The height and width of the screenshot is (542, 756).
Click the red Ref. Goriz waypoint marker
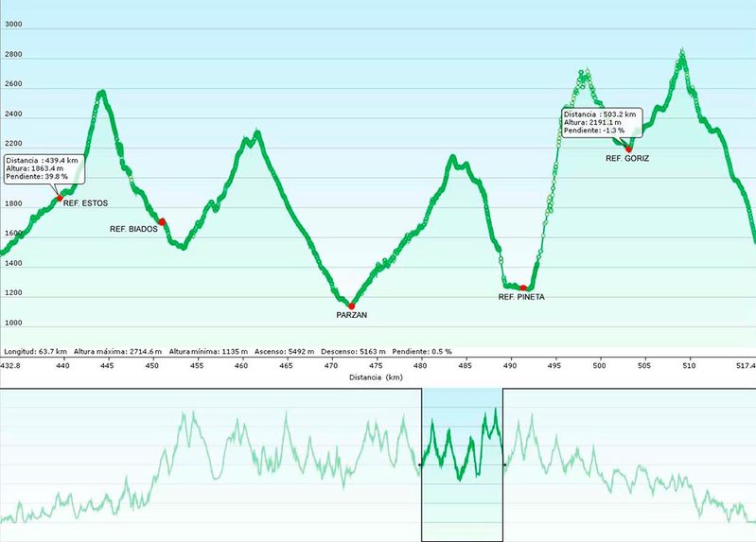click(x=628, y=149)
